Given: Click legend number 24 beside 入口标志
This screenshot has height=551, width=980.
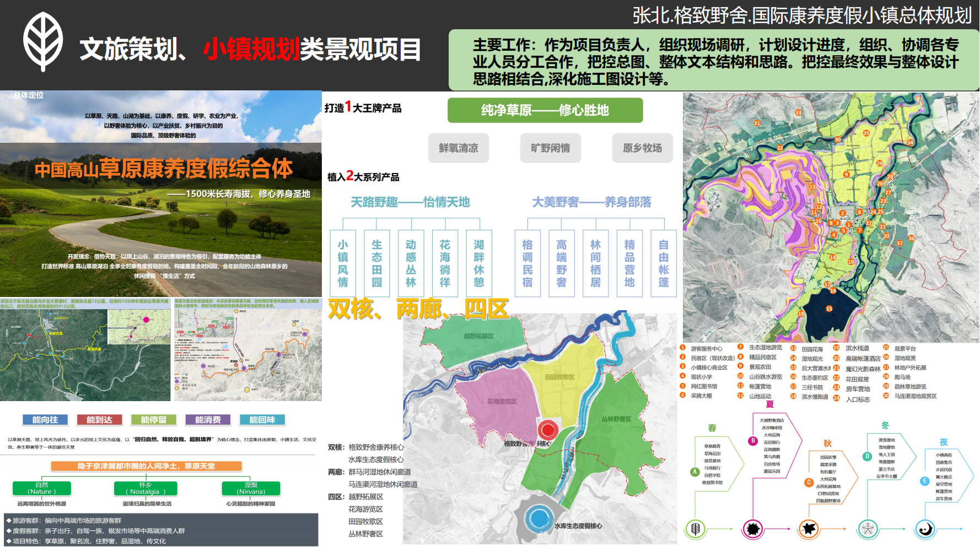Looking at the screenshot, I should click(836, 398).
